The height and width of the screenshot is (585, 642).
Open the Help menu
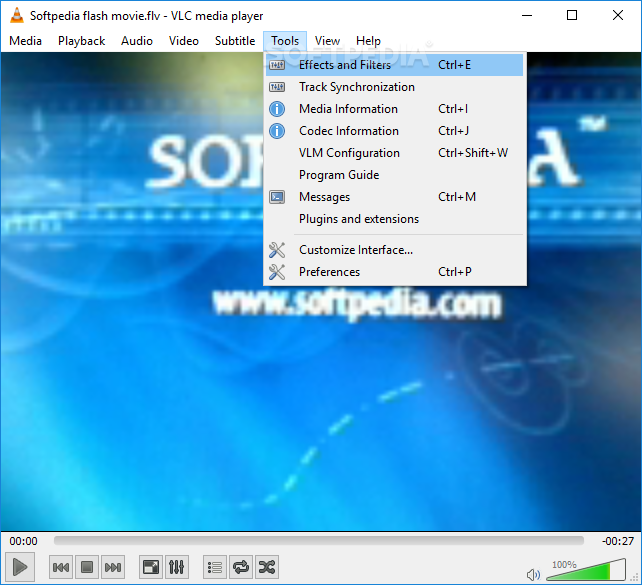(x=368, y=41)
